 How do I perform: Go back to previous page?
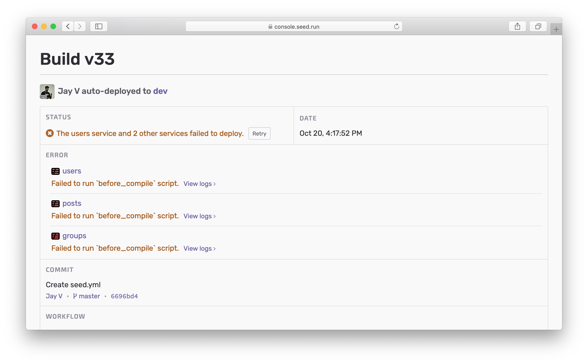point(68,26)
